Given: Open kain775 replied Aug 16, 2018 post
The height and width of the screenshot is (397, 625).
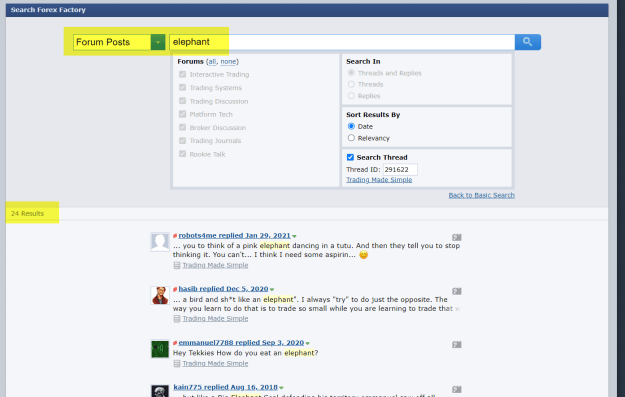Looking at the screenshot, I should coord(226,387).
